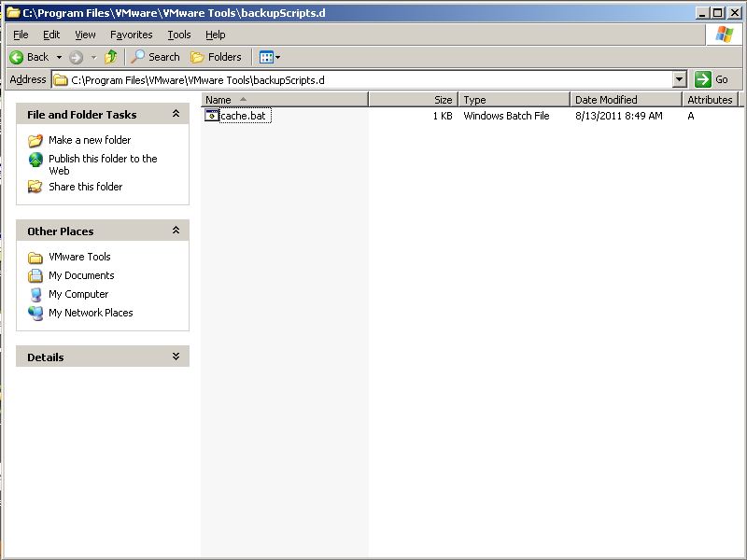
Task: Collapse the Other Places panel
Action: click(176, 231)
